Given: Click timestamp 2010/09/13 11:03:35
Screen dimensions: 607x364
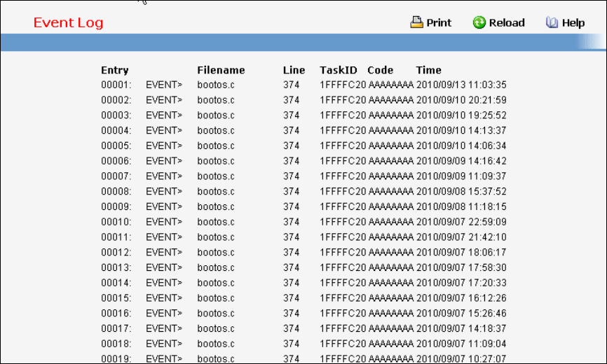Looking at the screenshot, I should coord(461,85).
